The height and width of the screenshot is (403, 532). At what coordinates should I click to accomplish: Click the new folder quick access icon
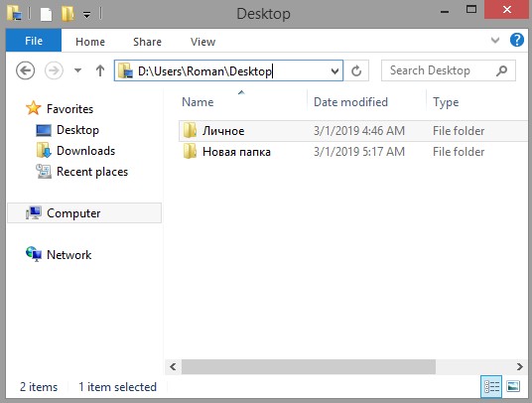(67, 14)
